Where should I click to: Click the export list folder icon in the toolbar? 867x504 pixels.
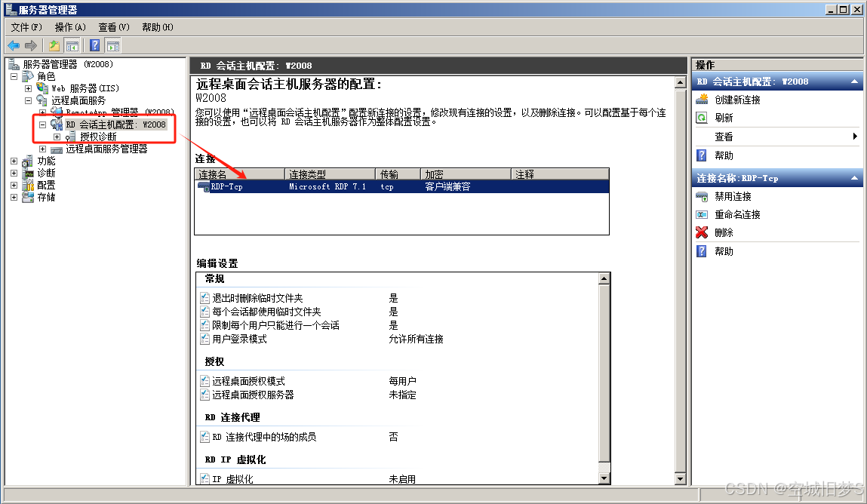click(x=53, y=45)
